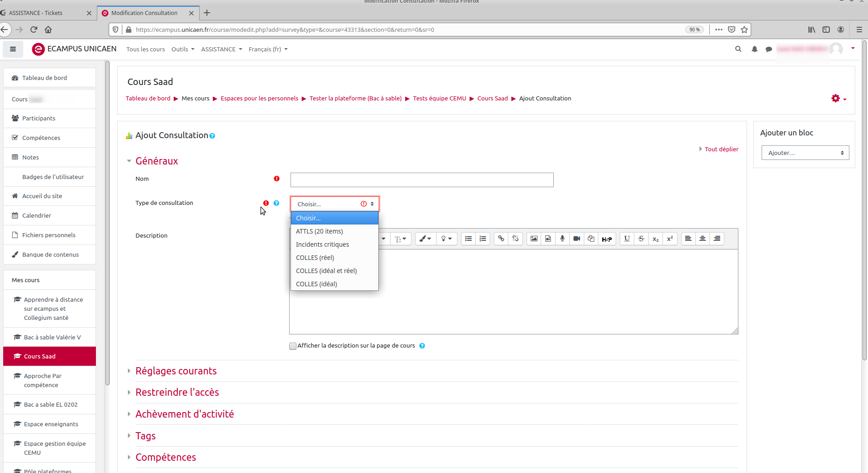Click the 'Tout déplier' link
The image size is (868, 473).
[x=721, y=149]
